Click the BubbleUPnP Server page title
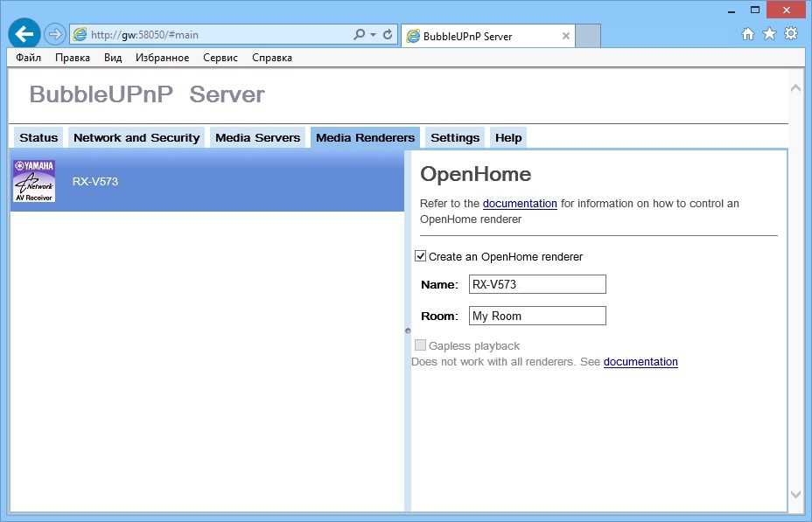The width and height of the screenshot is (812, 522). (146, 94)
